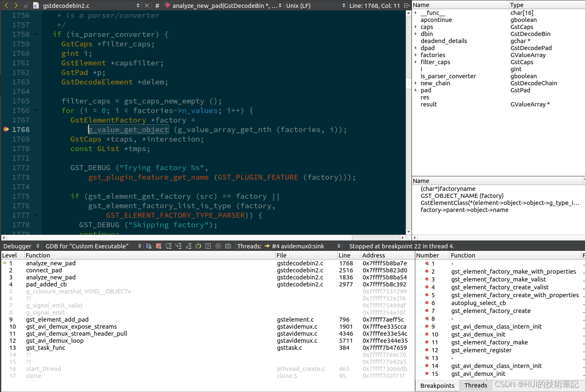Click the Level column header in stack view

12,255
